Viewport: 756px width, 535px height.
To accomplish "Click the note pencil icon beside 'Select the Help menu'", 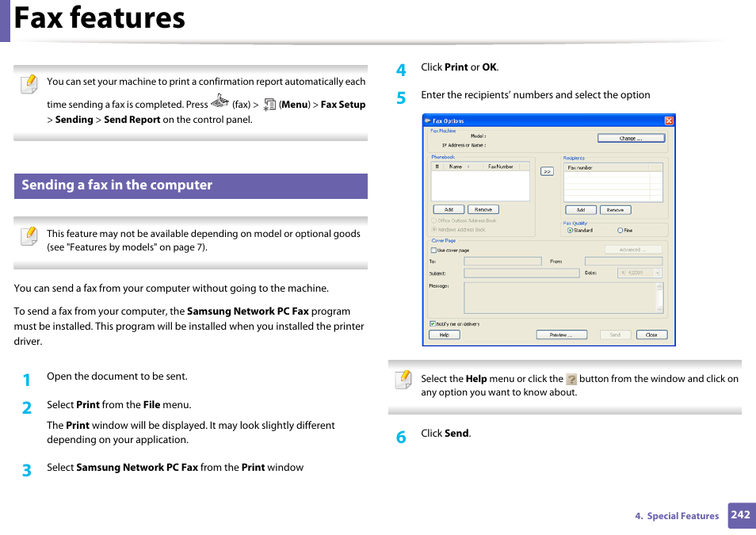I will coord(403,379).
